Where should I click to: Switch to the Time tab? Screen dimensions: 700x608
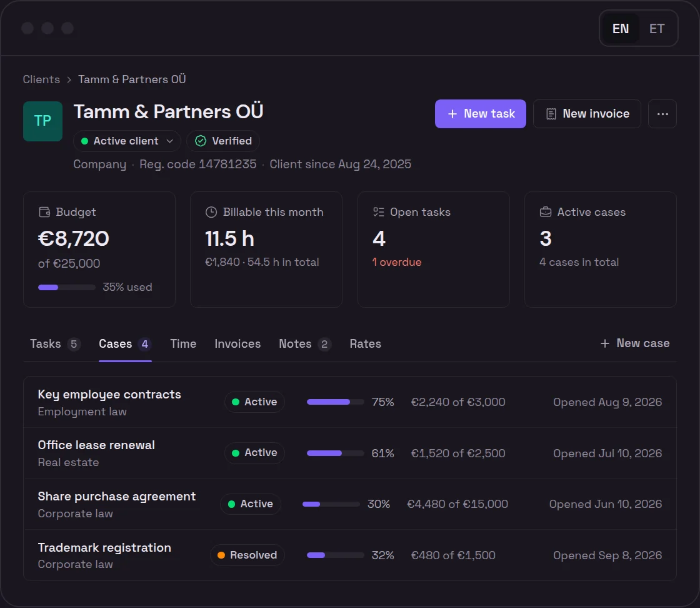[x=183, y=344]
